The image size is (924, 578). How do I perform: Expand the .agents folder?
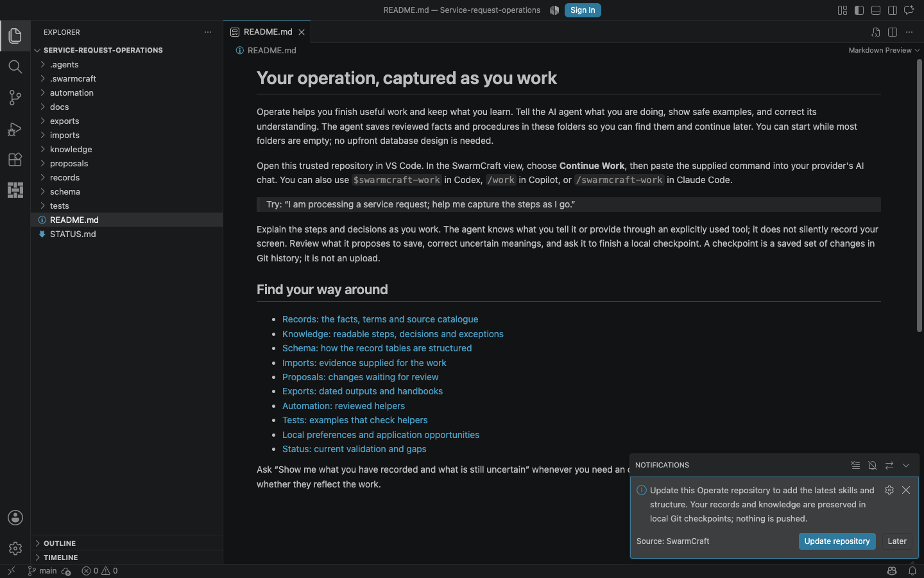[x=126, y=64]
